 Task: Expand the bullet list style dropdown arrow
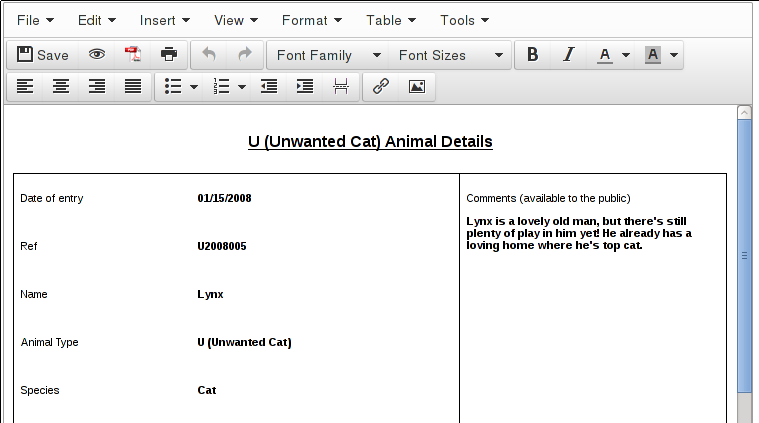coord(193,87)
